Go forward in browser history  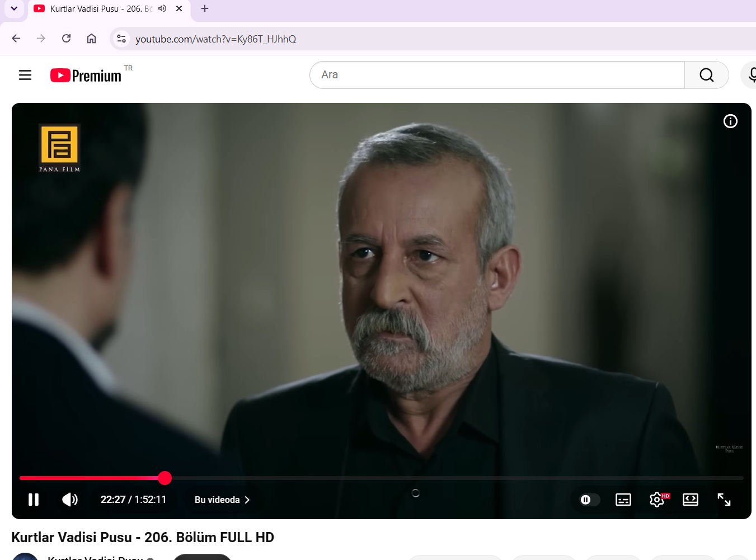pyautogui.click(x=41, y=39)
